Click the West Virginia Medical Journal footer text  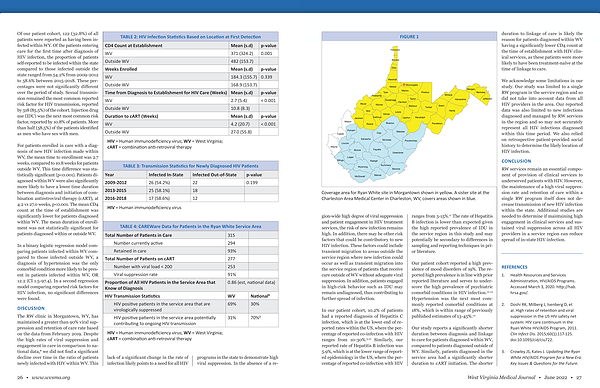point(501,377)
